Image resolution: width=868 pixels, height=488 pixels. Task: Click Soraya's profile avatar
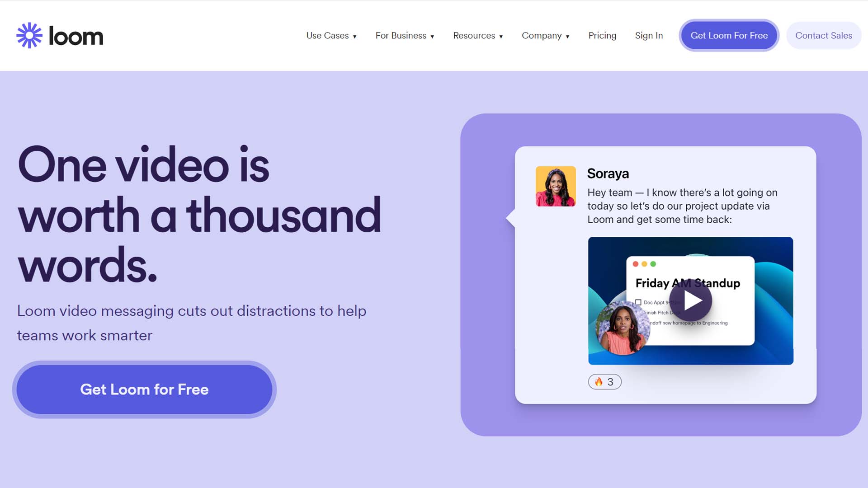[x=556, y=186]
